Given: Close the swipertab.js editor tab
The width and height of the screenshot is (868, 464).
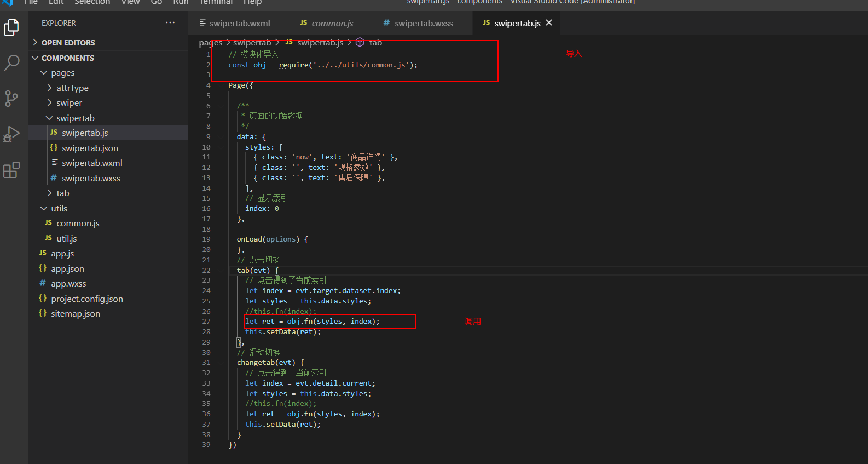Looking at the screenshot, I should [x=549, y=22].
